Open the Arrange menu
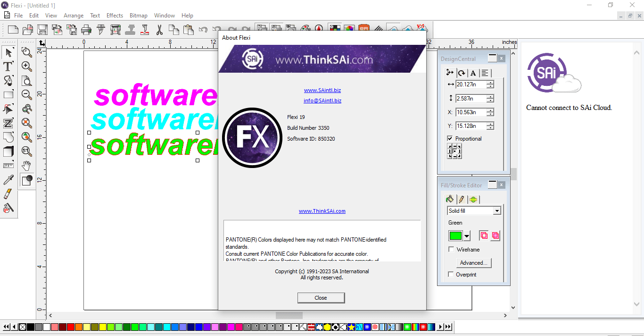The width and height of the screenshot is (644, 336). click(74, 16)
